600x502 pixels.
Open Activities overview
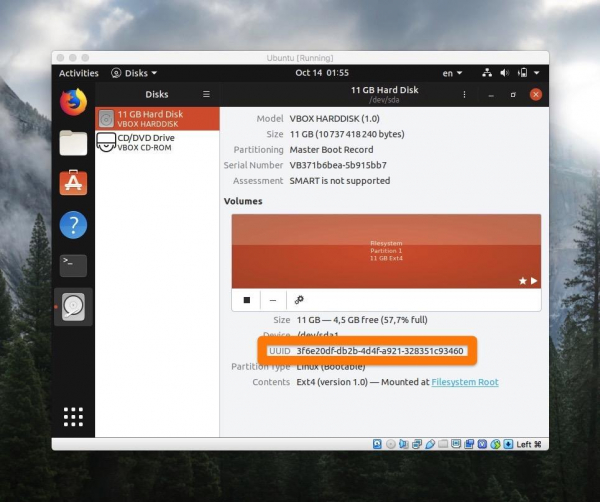[78, 73]
